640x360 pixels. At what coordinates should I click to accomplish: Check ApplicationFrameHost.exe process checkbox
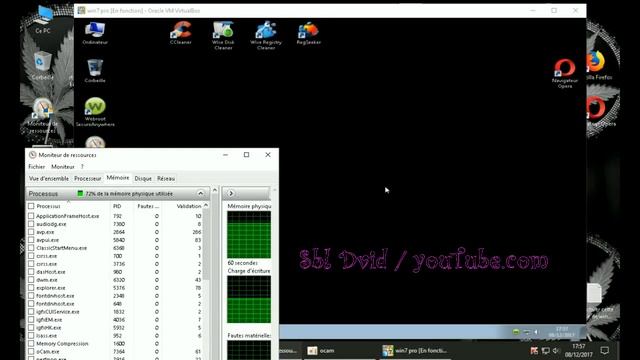pos(31,216)
